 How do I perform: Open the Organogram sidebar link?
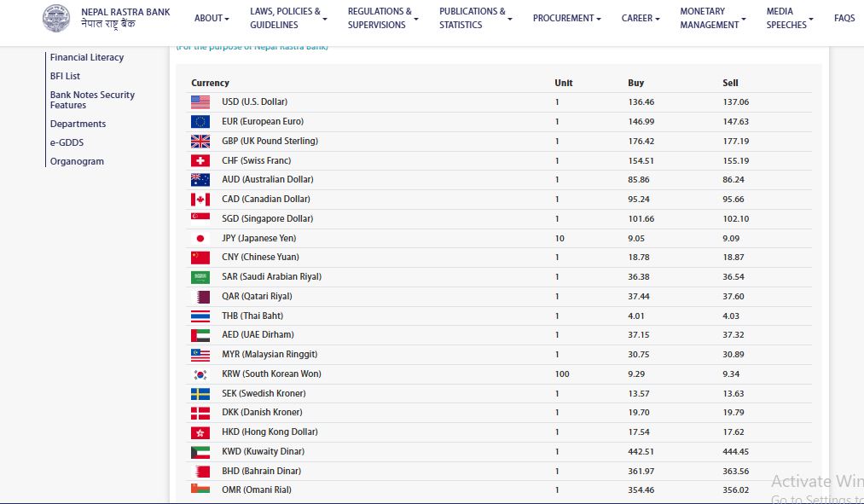tap(77, 161)
